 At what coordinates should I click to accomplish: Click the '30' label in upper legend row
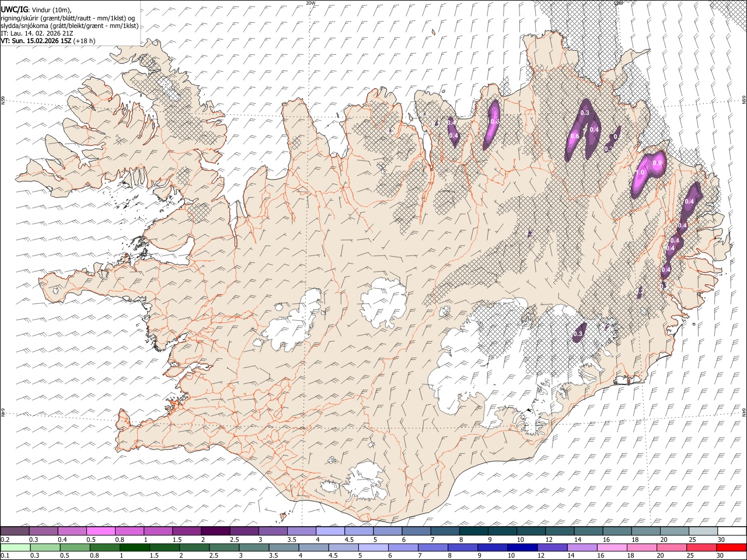721,540
